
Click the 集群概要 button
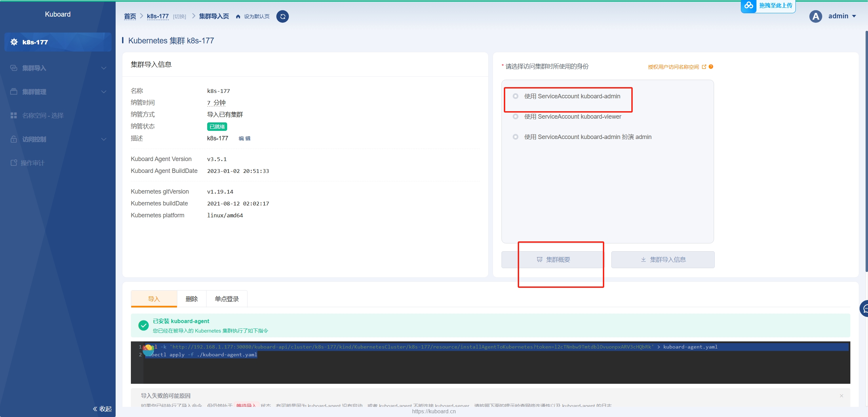(553, 260)
